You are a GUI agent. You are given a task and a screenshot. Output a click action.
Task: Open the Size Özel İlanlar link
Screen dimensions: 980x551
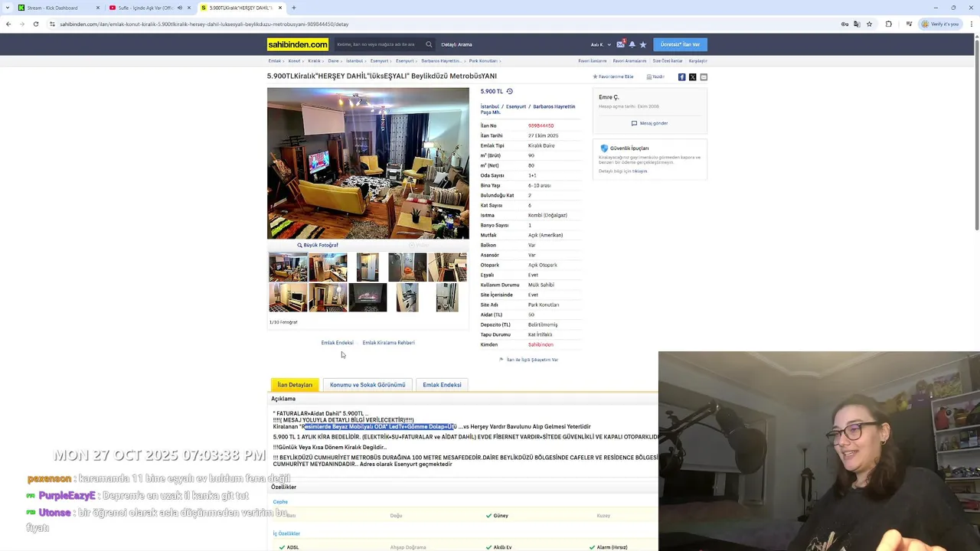pyautogui.click(x=668, y=61)
